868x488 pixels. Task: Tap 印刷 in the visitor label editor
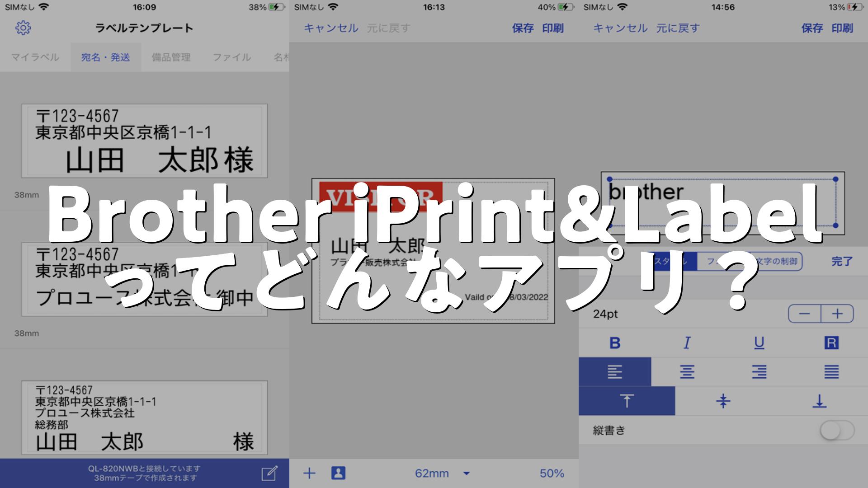tap(553, 28)
